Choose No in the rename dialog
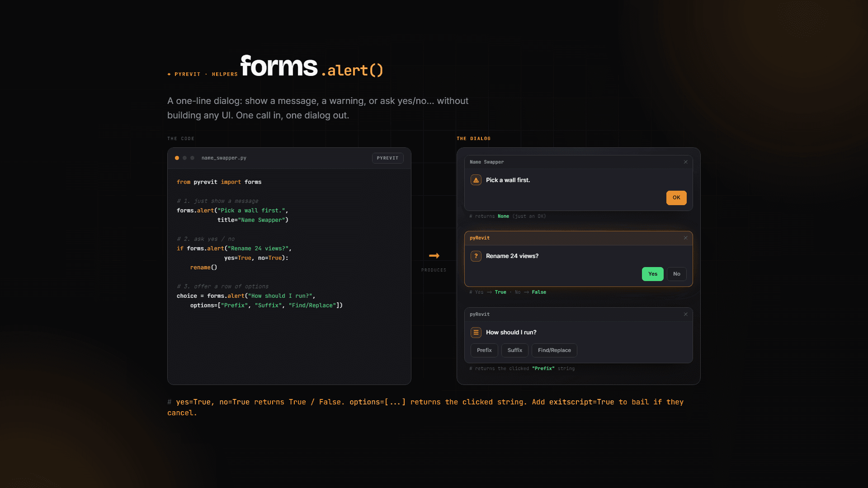 coord(676,274)
